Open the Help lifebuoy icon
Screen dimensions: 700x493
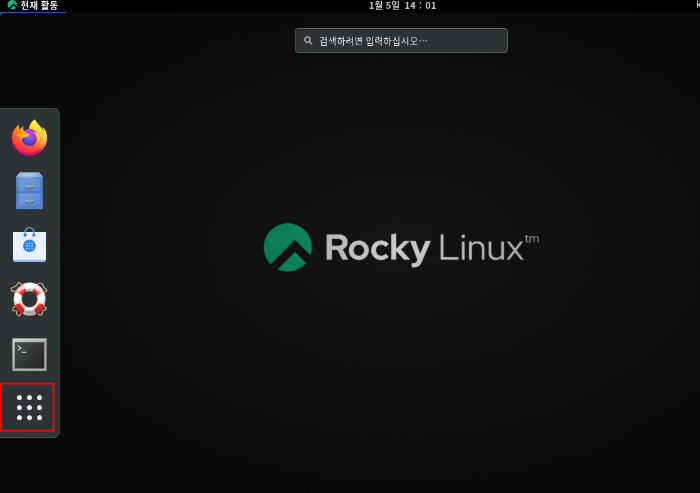coord(29,299)
